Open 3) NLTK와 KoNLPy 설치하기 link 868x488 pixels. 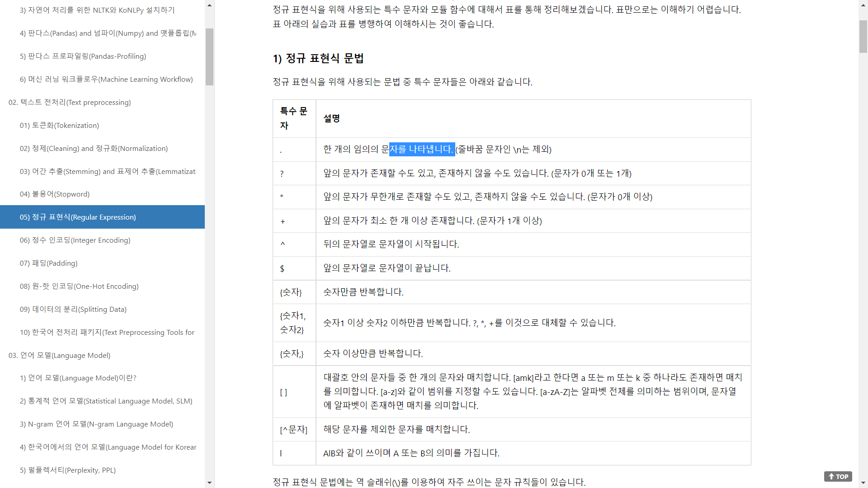97,10
